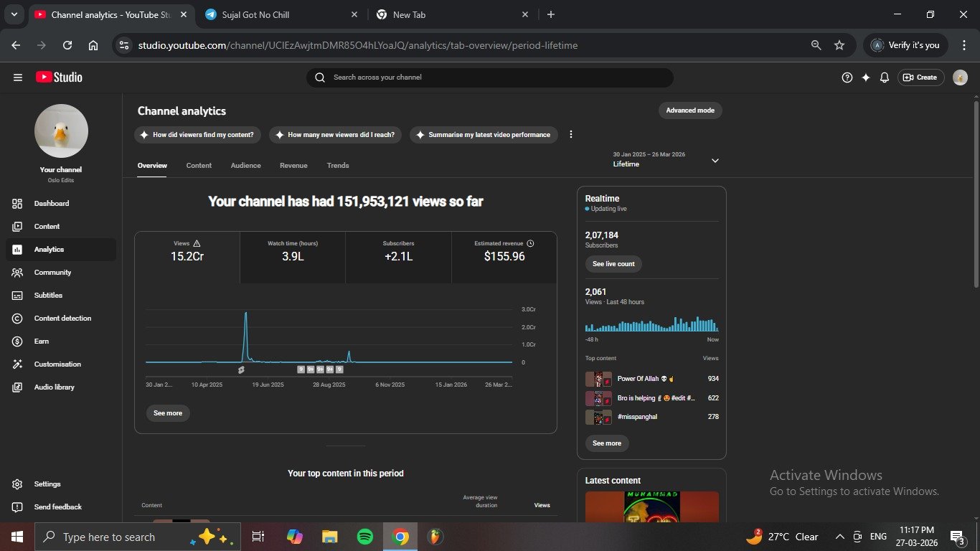Open Spotify from the Windows taskbar
The width and height of the screenshot is (980, 551).
364,537
